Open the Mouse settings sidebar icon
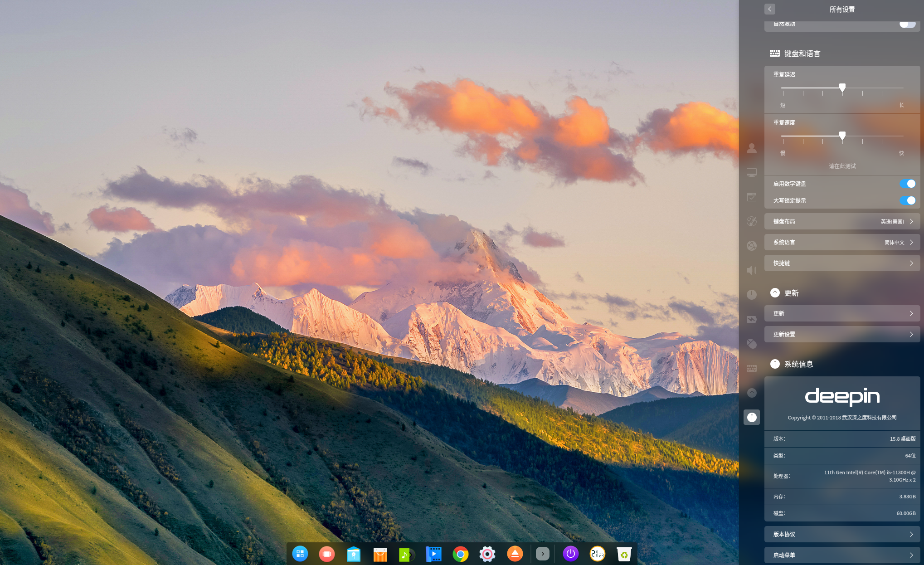Image resolution: width=924 pixels, height=565 pixels. tap(752, 344)
